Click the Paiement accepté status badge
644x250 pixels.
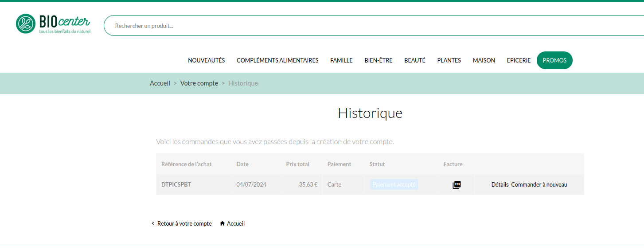point(394,185)
